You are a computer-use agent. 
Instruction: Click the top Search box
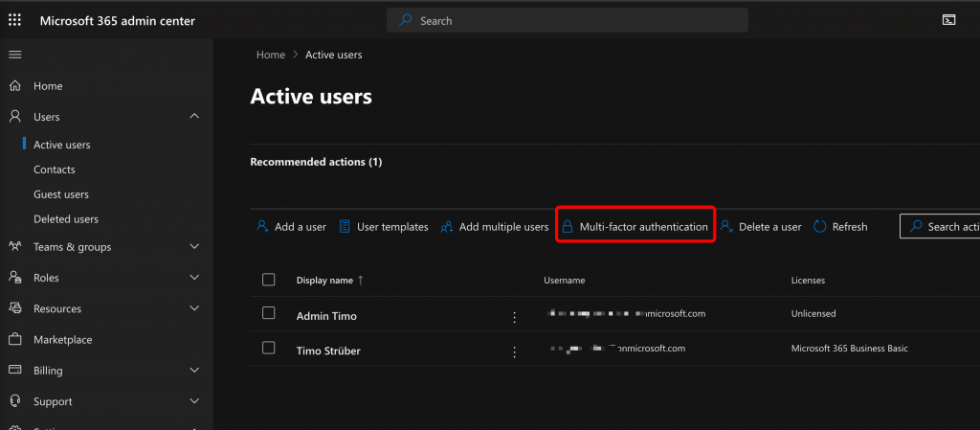568,21
